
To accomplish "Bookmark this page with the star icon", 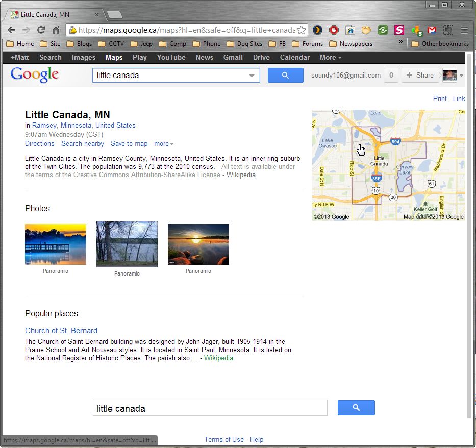I will pyautogui.click(x=301, y=30).
